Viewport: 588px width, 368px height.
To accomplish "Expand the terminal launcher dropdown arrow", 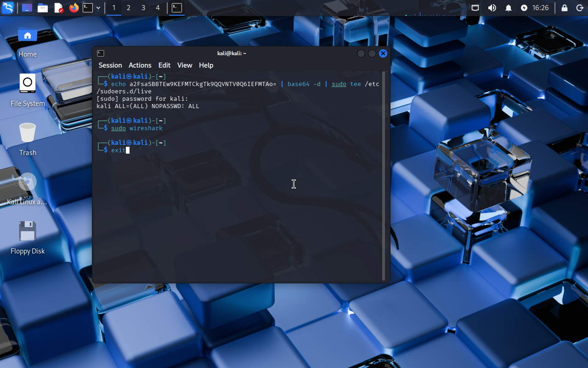I will click(x=98, y=8).
